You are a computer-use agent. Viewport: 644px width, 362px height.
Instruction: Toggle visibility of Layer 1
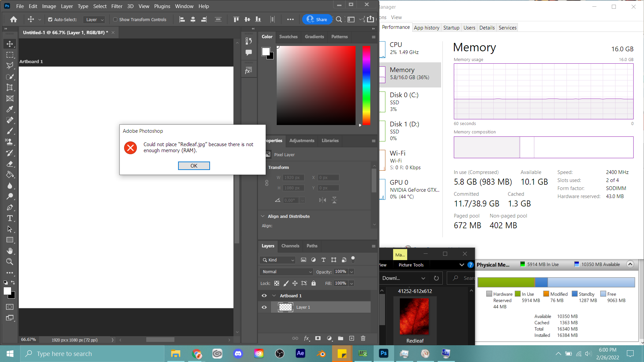[x=264, y=307]
